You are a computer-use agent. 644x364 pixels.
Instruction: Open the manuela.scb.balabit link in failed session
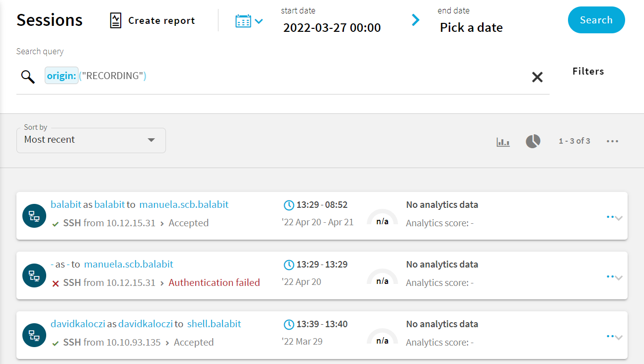point(129,264)
